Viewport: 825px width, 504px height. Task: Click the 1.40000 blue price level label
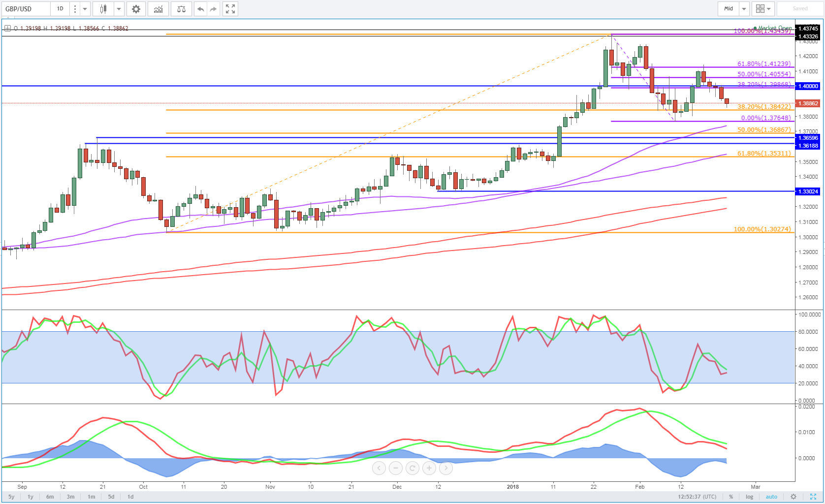808,86
